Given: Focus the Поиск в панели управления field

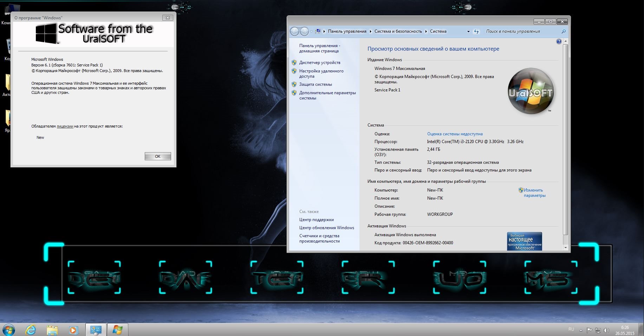Looking at the screenshot, I should [522, 31].
